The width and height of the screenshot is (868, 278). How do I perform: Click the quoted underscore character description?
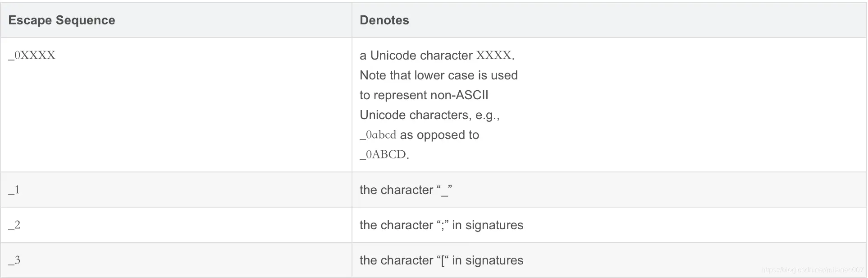(x=406, y=190)
